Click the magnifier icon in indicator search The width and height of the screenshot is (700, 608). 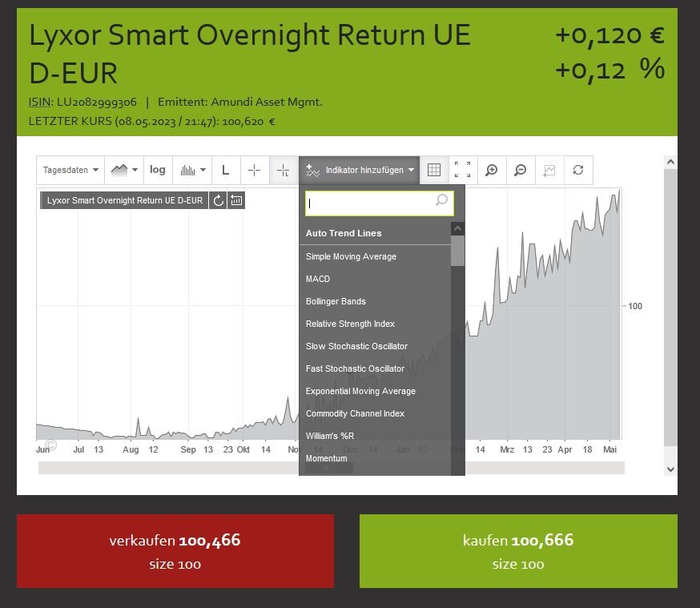(441, 200)
